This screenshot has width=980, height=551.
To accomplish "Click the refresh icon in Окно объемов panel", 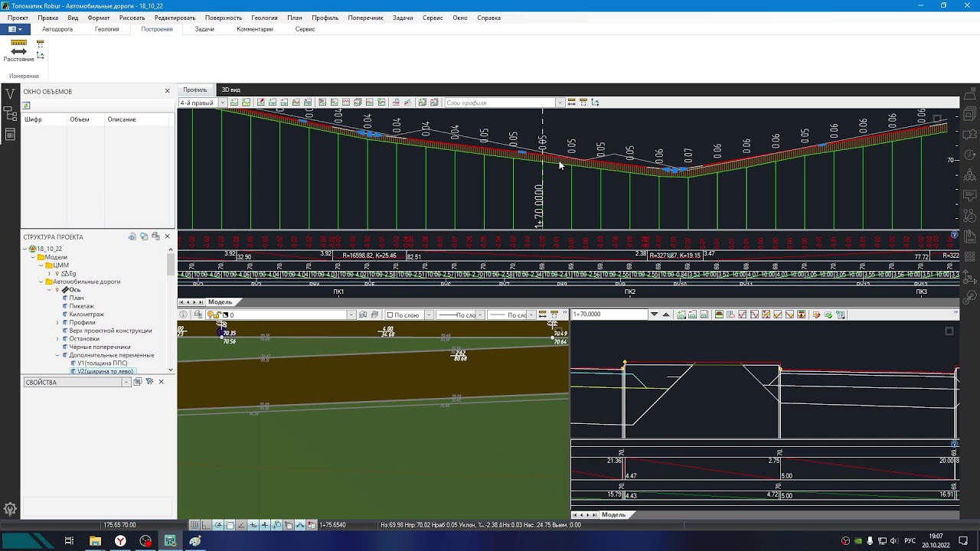I will (26, 106).
